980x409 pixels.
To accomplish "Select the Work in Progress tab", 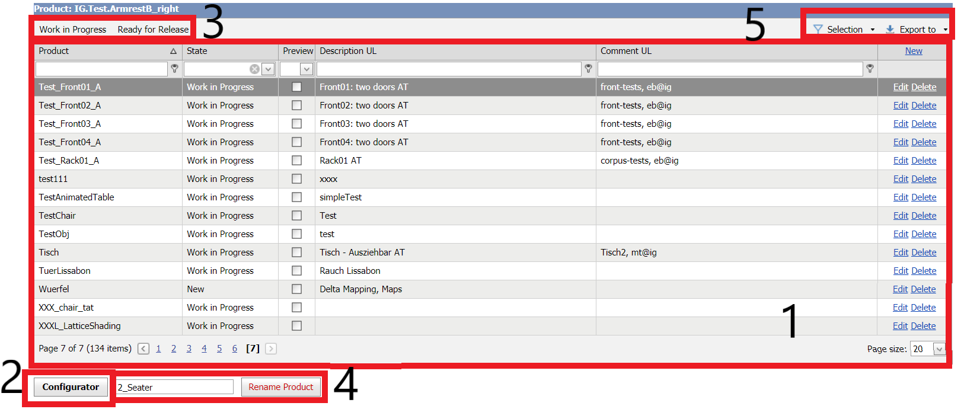I will 73,30.
